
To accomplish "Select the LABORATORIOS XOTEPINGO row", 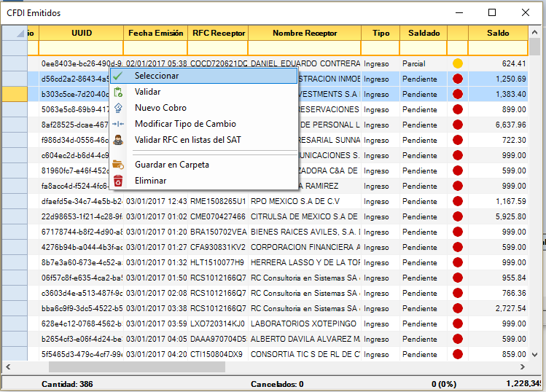I will tap(304, 323).
